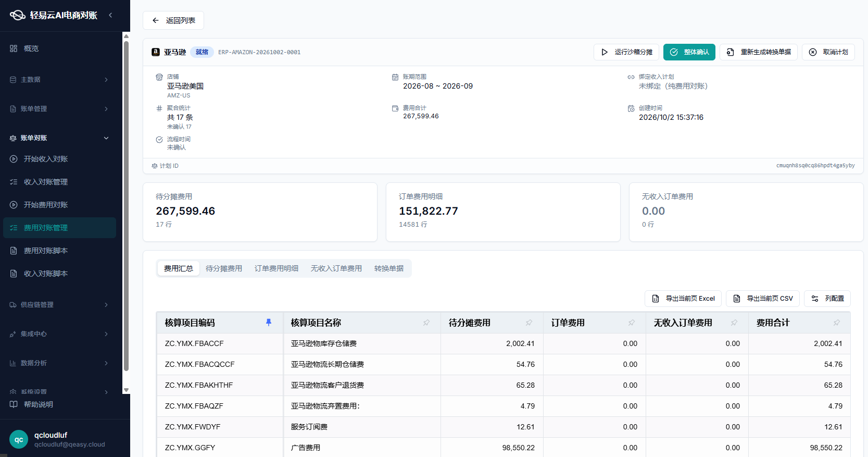Screen dimensions: 868x457
Task: Switch to the 订单费用明细 tab
Action: coord(276,268)
